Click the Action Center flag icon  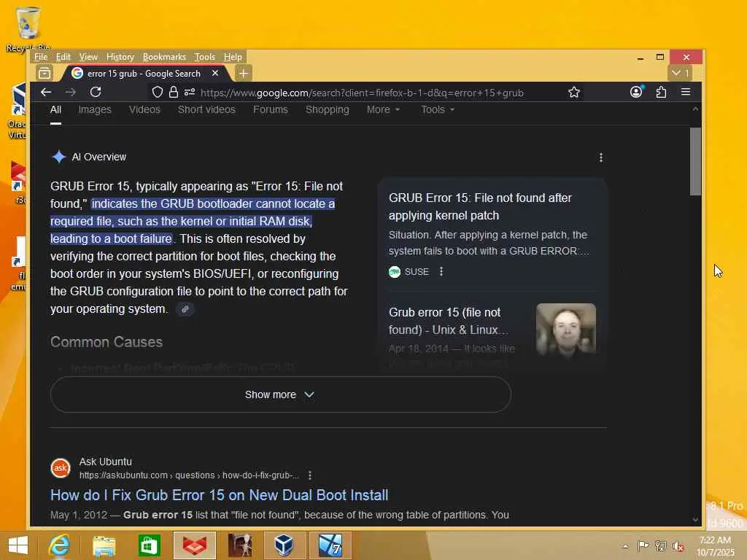tap(643, 545)
